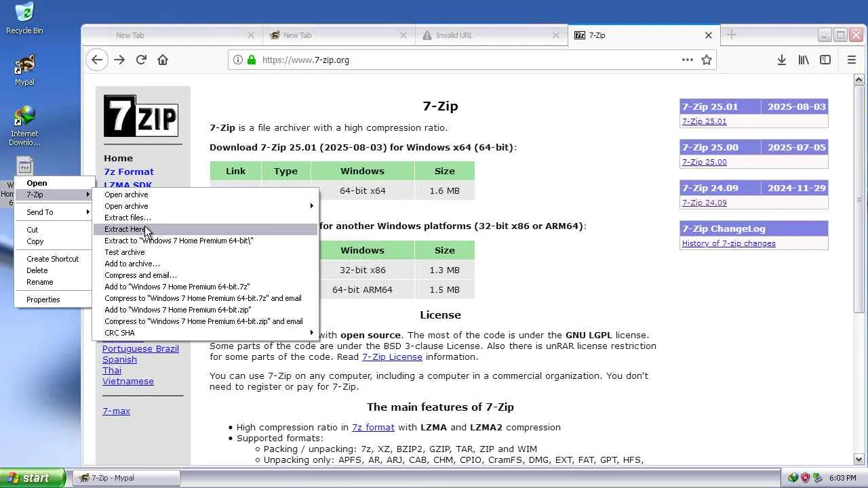Open the 7z Format sidebar link
Screen dimensions: 868x488
click(129, 171)
